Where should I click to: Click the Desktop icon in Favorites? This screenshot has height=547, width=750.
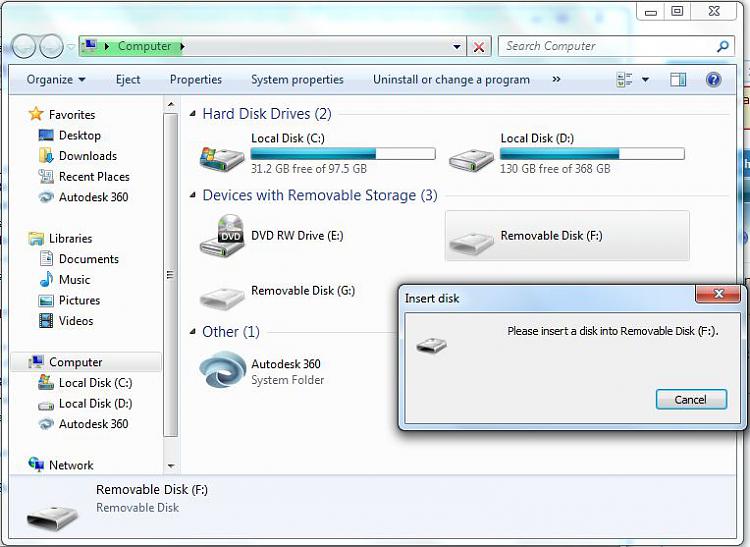(x=46, y=135)
